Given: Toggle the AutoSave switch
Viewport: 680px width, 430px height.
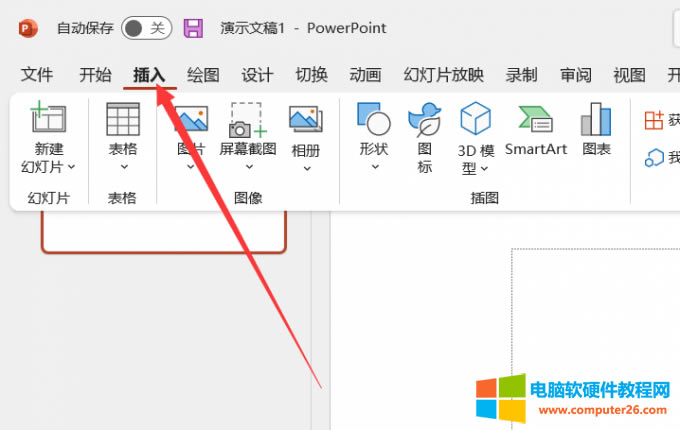Looking at the screenshot, I should tap(146, 28).
